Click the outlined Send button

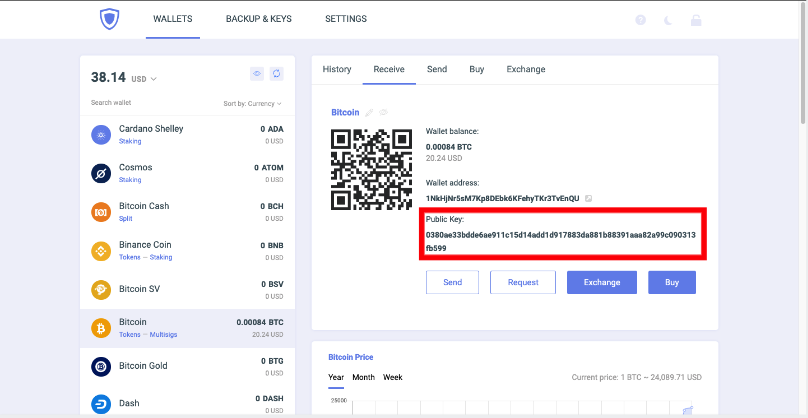point(452,282)
